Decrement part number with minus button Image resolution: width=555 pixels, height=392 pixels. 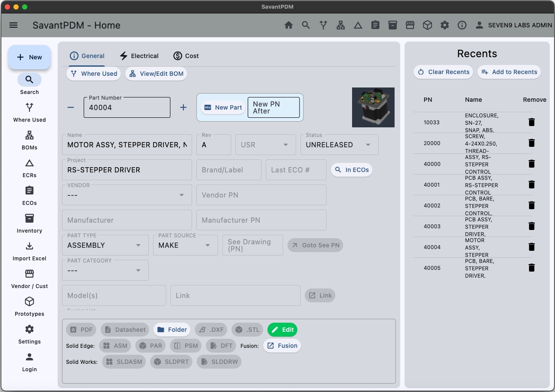click(71, 107)
